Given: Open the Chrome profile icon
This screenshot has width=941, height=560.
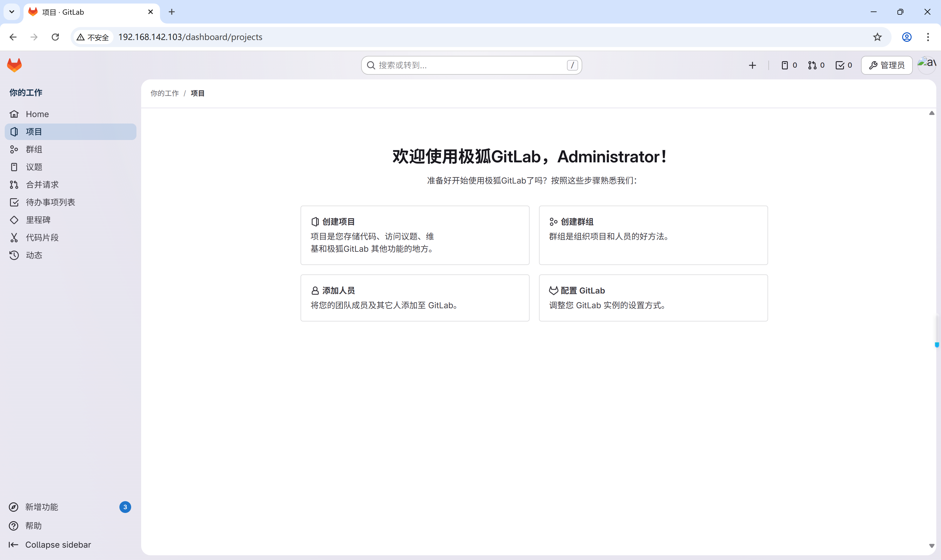Looking at the screenshot, I should tap(907, 37).
